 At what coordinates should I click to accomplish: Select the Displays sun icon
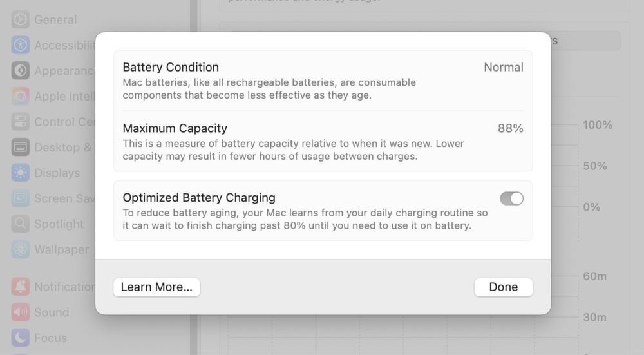(21, 173)
